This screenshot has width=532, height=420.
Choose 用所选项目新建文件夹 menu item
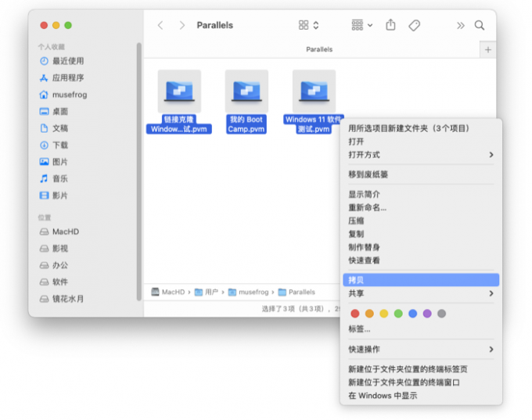click(421, 128)
